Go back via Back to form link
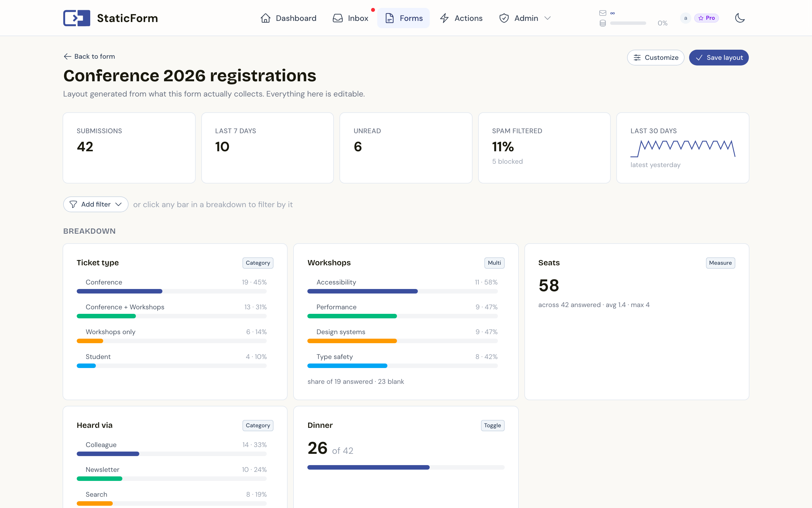 [89, 56]
